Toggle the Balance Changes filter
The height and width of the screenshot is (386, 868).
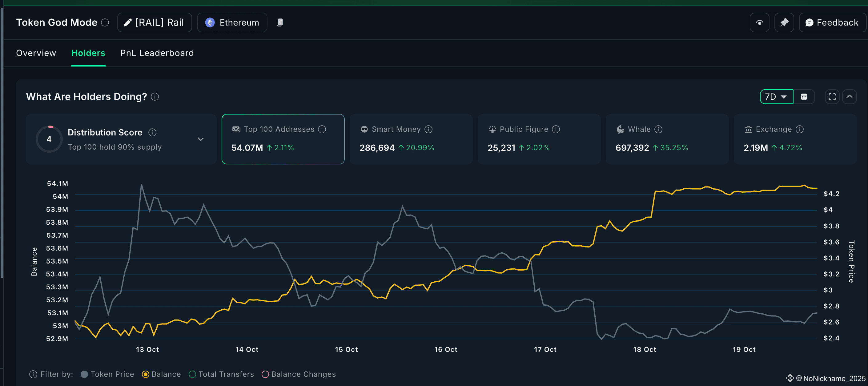point(265,374)
